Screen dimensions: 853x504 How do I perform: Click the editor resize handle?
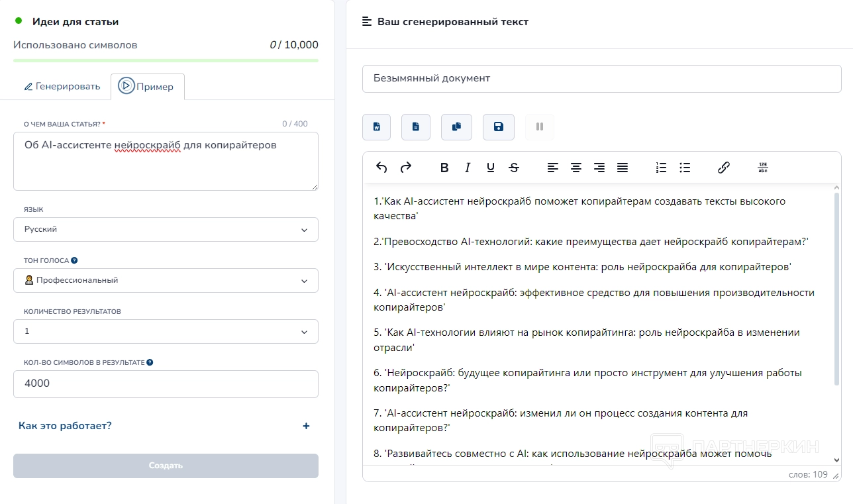click(836, 476)
